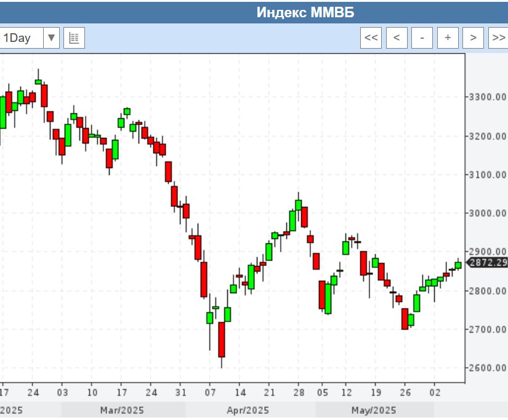Viewport: 508px width, 420px height.
Task: Click the 2700.00 price axis label
Action: 487,329
